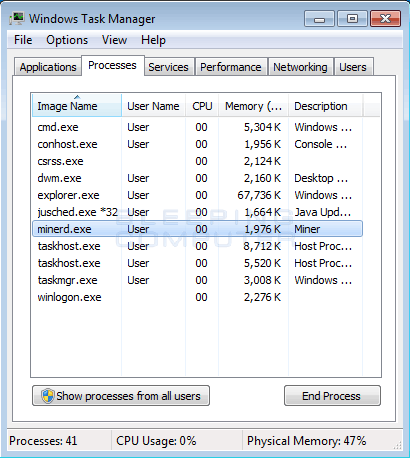Click the Miner description cell
Screen dimensions: 410x458
tap(307, 229)
